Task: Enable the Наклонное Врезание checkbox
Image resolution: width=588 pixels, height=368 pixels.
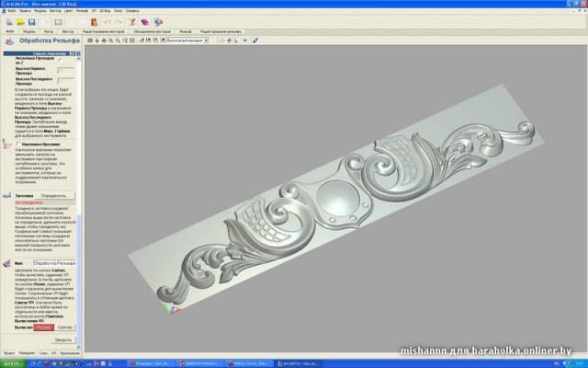Action: coord(18,144)
